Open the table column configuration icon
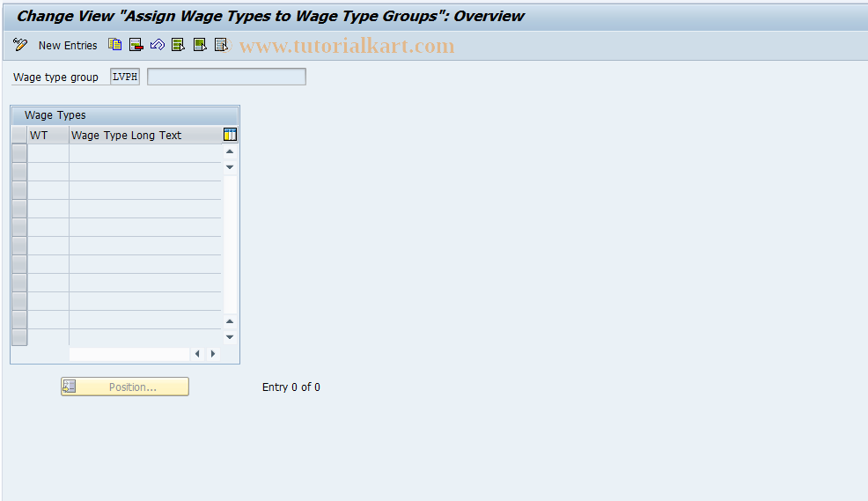The image size is (868, 501). (x=230, y=135)
